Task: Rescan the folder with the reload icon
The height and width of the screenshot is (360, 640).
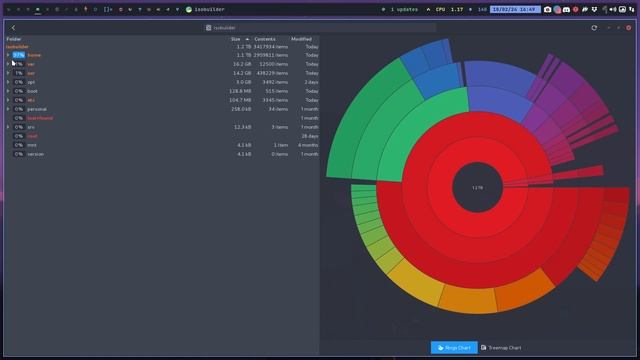Action: click(x=594, y=28)
